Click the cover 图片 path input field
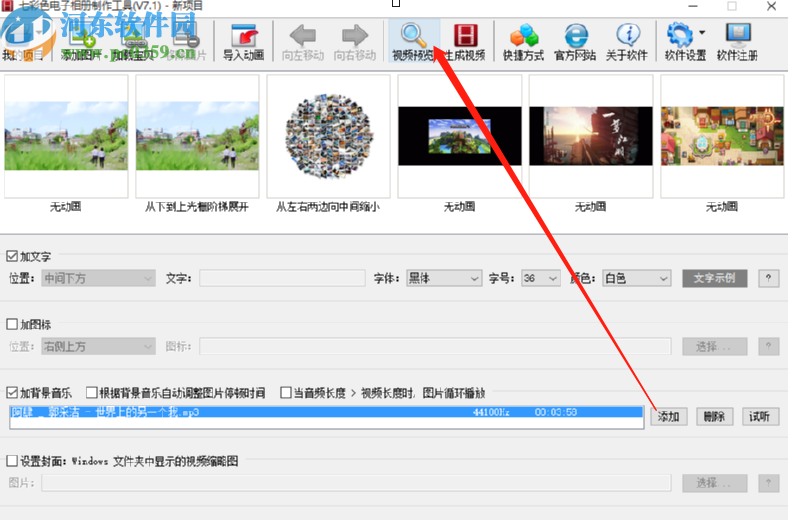 [356, 483]
